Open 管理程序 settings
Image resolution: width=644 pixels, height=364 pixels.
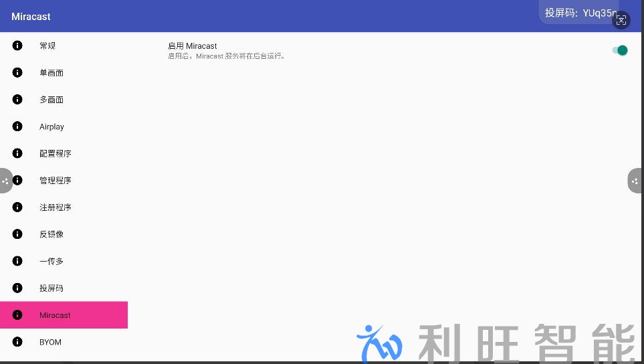pyautogui.click(x=64, y=181)
